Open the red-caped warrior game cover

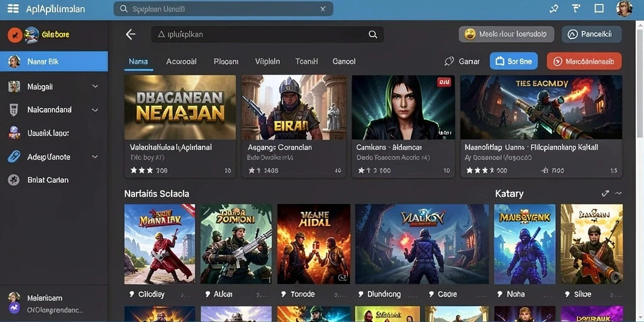[x=160, y=244]
